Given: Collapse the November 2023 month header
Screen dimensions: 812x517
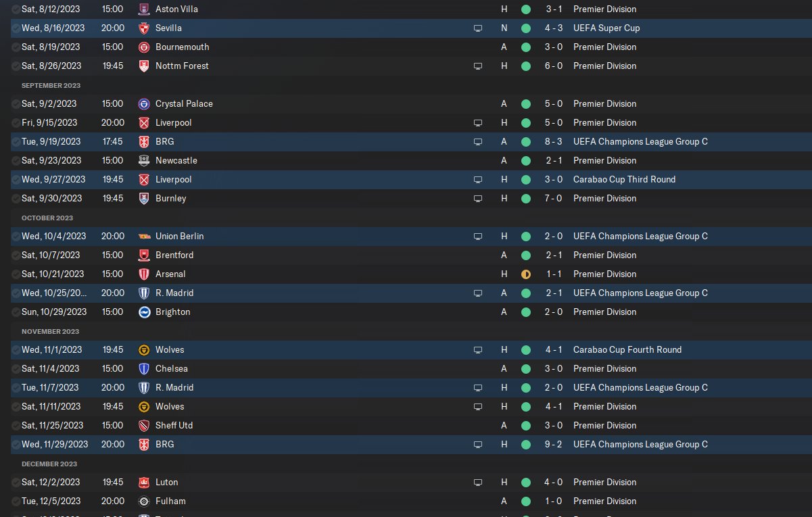Looking at the screenshot, I should click(50, 331).
